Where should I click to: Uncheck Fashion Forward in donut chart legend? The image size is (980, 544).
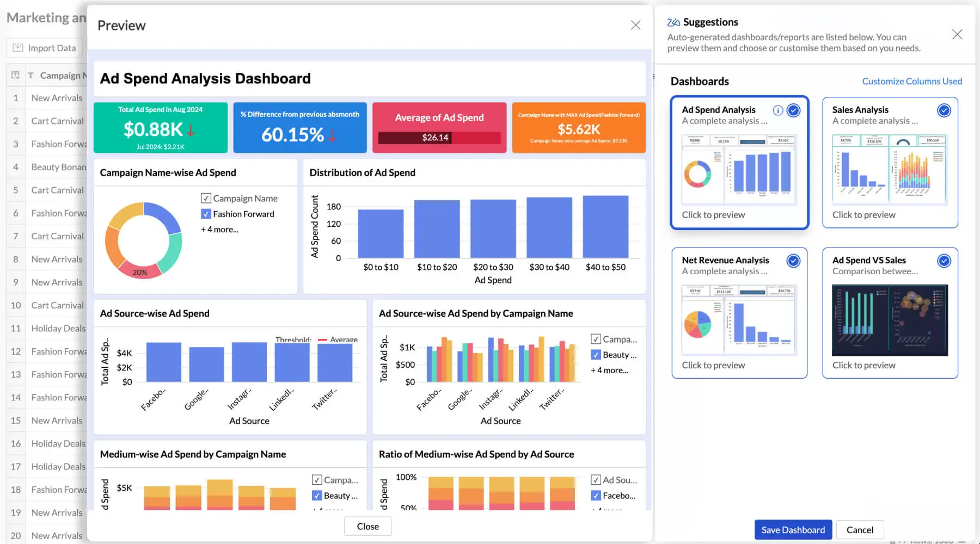pos(206,214)
